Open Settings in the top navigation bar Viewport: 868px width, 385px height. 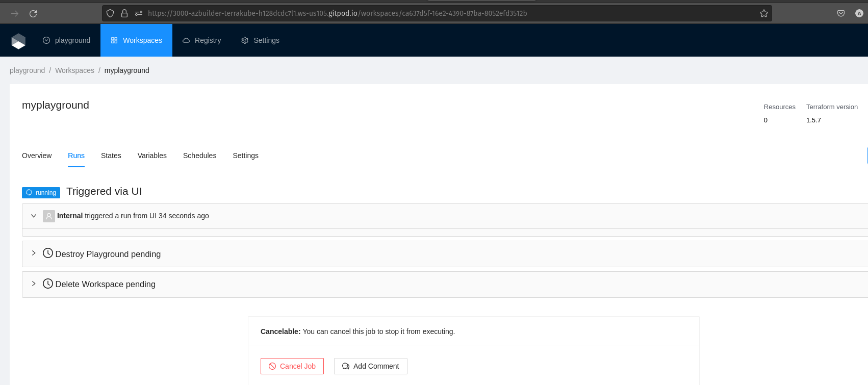tap(260, 40)
